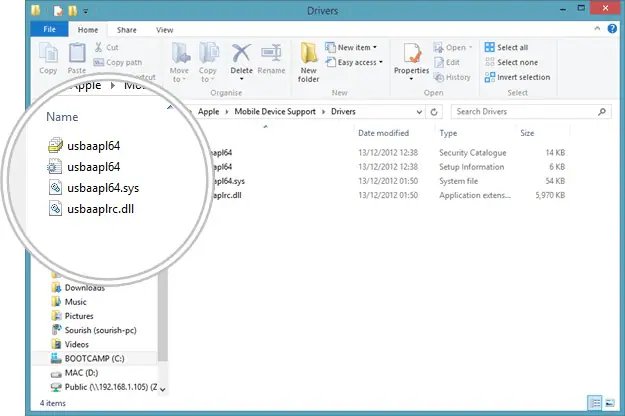Expand the breadcrumb arrow after Apple
This screenshot has width=625, height=416.
click(x=226, y=112)
